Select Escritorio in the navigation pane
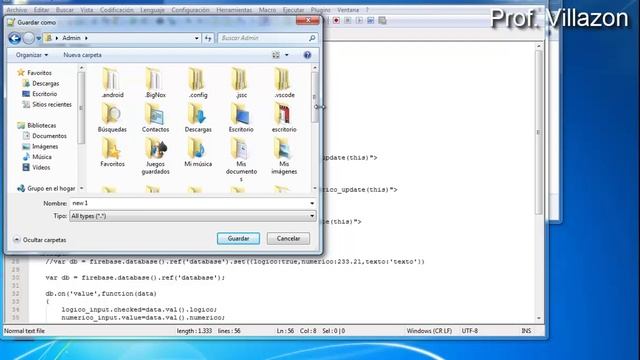640x360 pixels. [40, 94]
